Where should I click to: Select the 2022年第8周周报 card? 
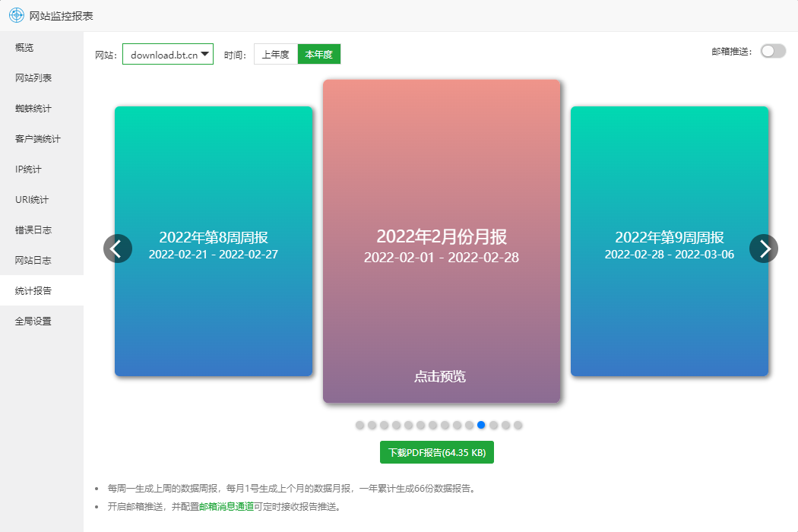(214, 242)
